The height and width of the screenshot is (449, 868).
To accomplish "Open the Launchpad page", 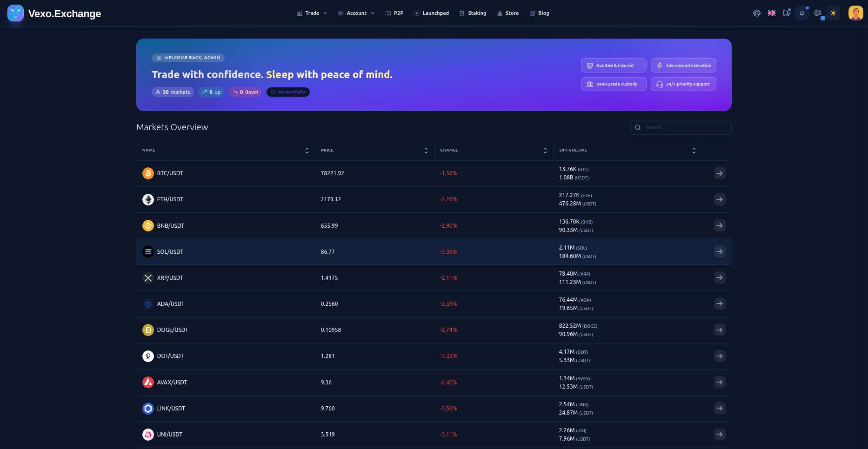I will (x=432, y=13).
